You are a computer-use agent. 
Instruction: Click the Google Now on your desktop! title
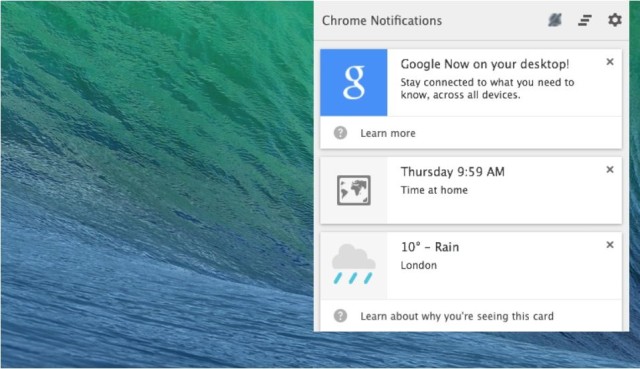tap(485, 64)
